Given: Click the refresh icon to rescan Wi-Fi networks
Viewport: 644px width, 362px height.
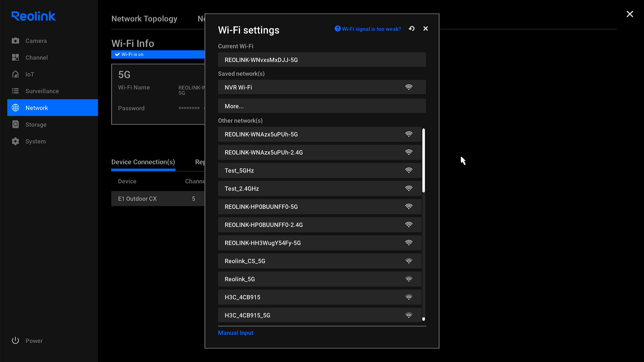Looking at the screenshot, I should [412, 28].
